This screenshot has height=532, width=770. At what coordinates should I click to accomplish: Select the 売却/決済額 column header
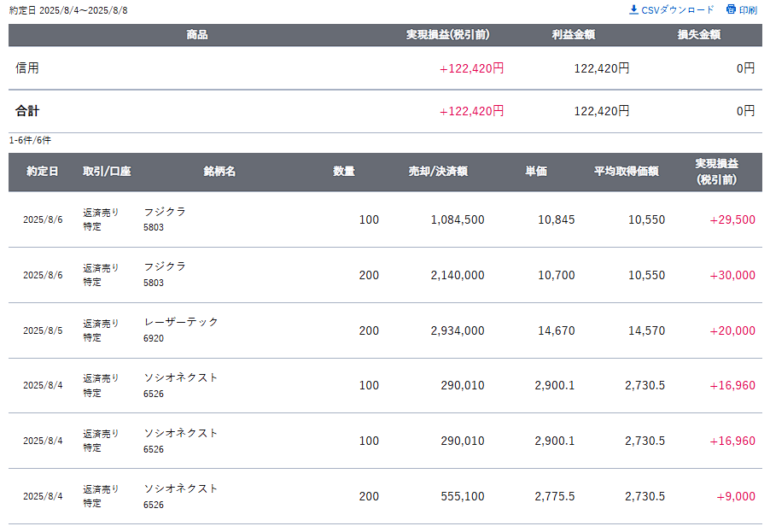coord(438,172)
